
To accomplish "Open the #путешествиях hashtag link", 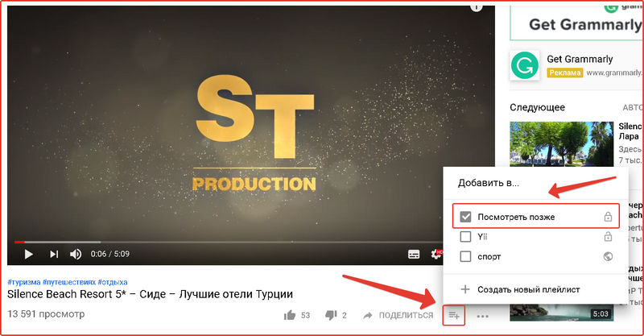I will click(x=69, y=282).
